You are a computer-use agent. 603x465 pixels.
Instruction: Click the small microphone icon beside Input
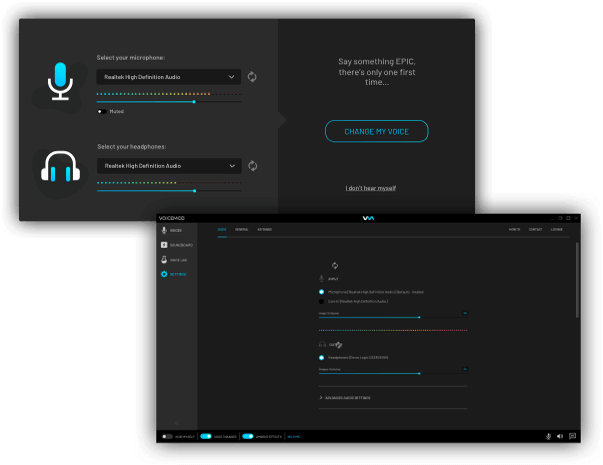(321, 278)
